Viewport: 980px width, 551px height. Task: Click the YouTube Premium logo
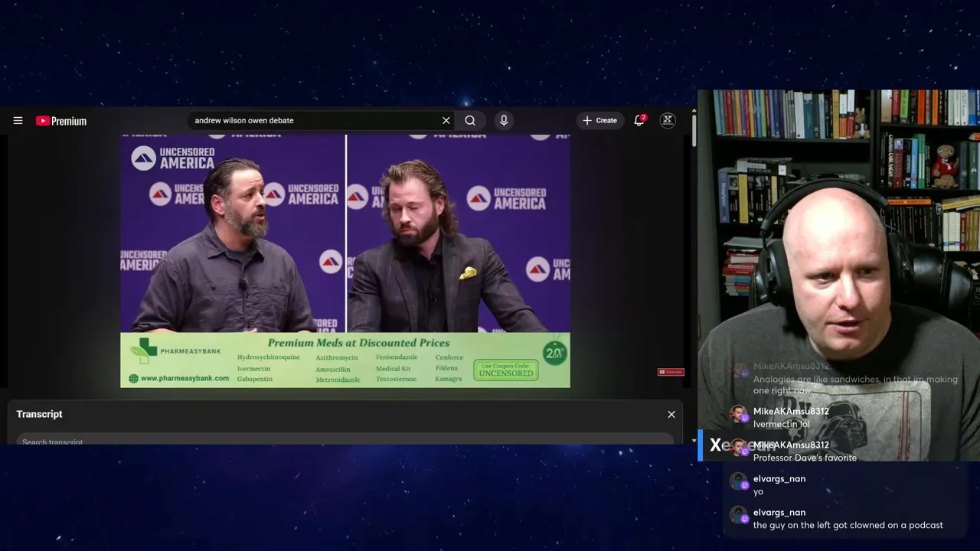[x=61, y=121]
